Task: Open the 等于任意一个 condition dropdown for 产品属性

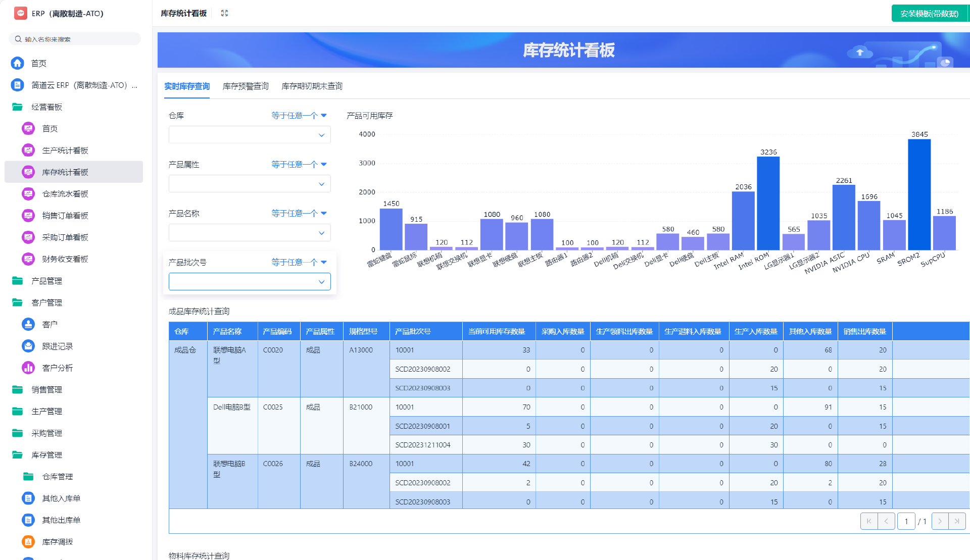Action: click(299, 164)
